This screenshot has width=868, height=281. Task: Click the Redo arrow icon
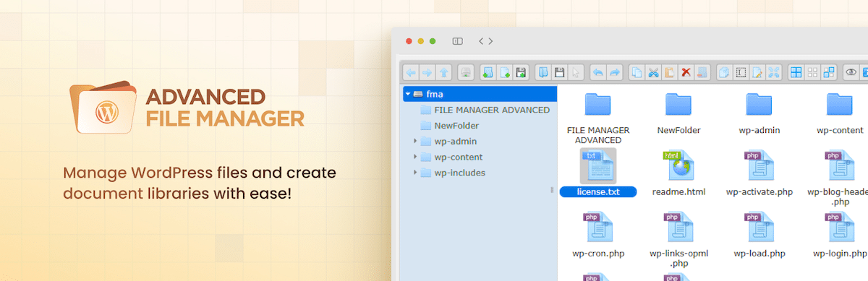(614, 72)
